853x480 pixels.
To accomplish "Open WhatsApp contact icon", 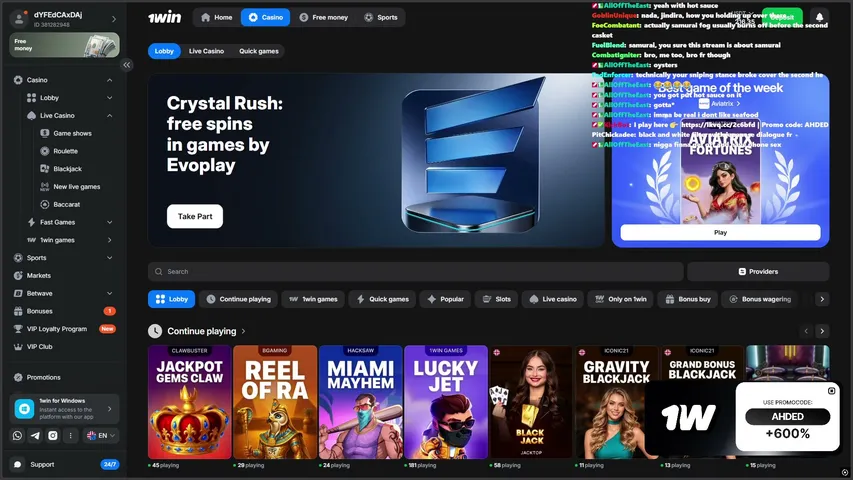I will [x=17, y=435].
